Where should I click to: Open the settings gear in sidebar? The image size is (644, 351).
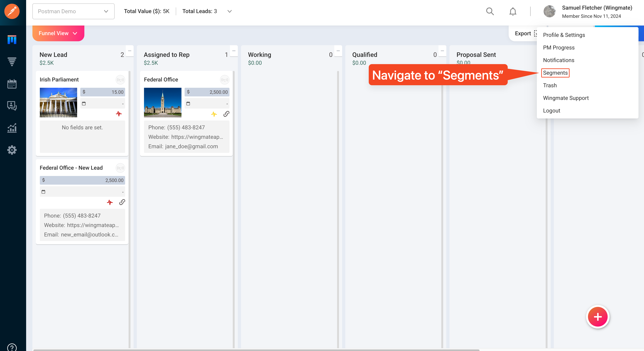12,150
